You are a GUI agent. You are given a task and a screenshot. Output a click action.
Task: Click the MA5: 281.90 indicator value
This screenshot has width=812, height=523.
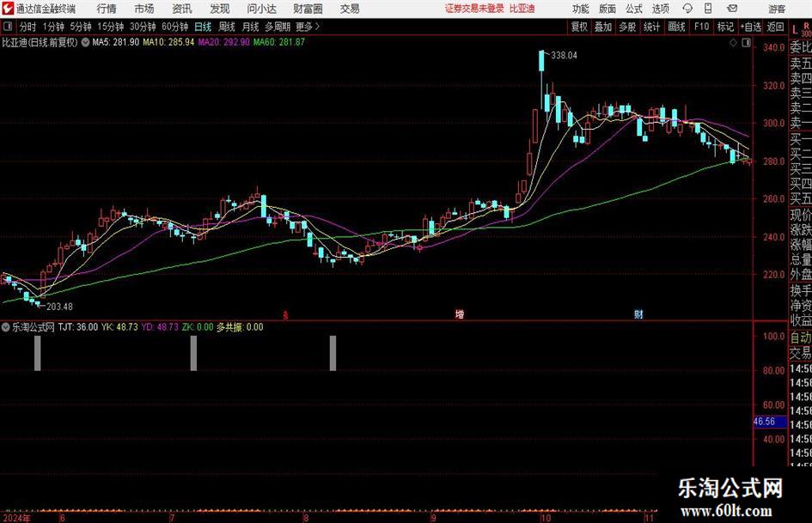pyautogui.click(x=115, y=42)
